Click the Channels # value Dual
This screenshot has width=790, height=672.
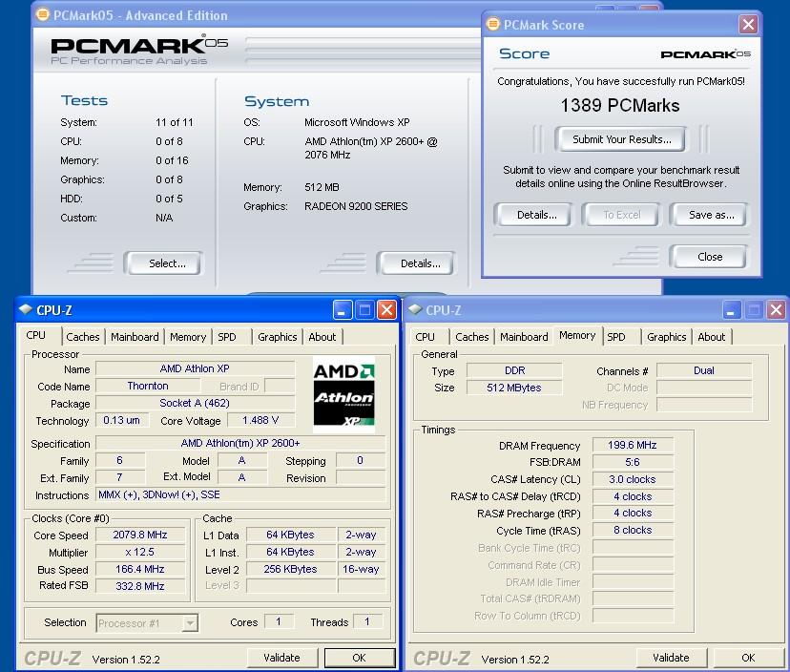point(704,370)
